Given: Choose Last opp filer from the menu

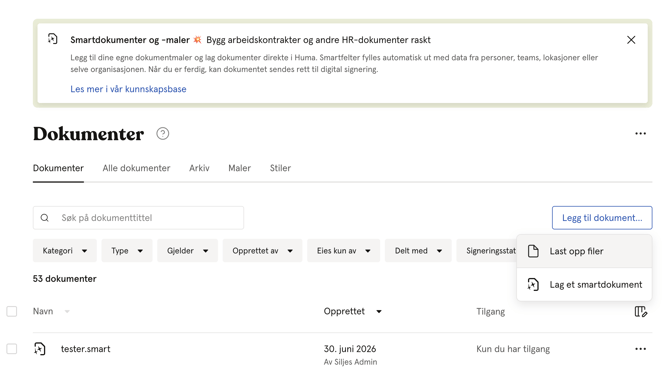Looking at the screenshot, I should (x=584, y=251).
